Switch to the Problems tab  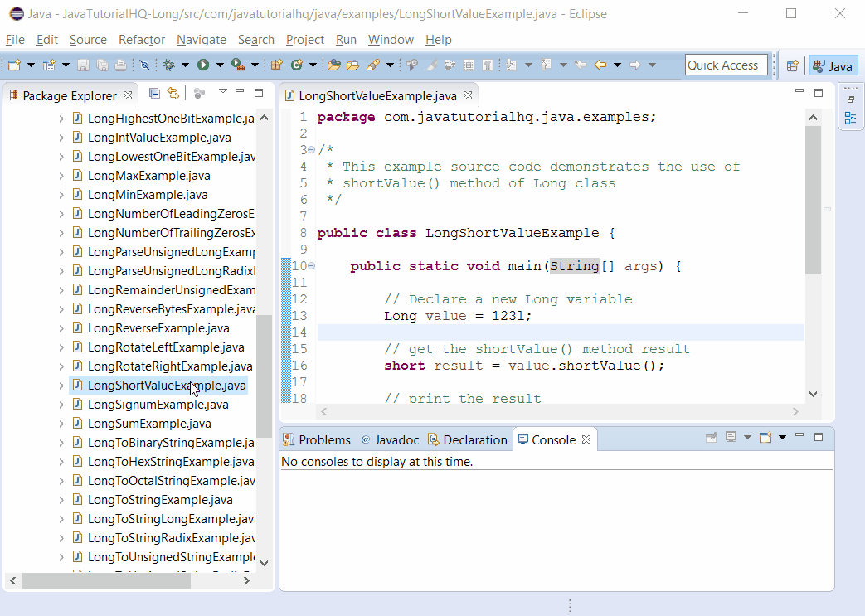(x=317, y=439)
